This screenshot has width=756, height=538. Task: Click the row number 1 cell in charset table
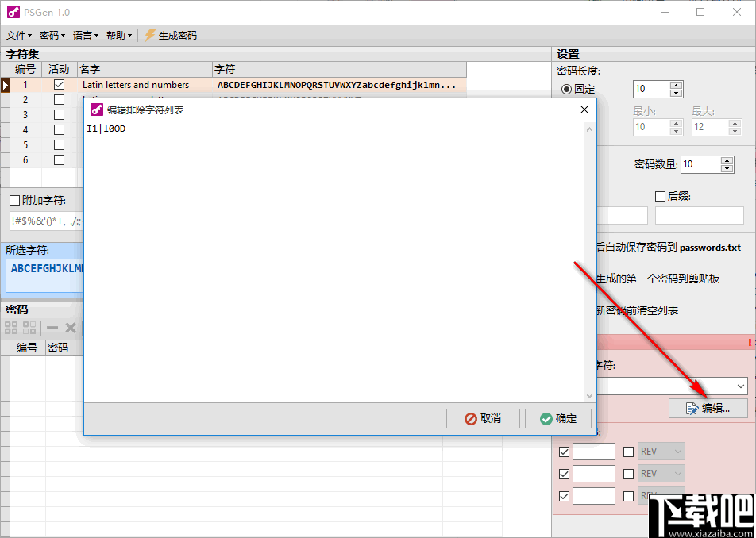(25, 85)
